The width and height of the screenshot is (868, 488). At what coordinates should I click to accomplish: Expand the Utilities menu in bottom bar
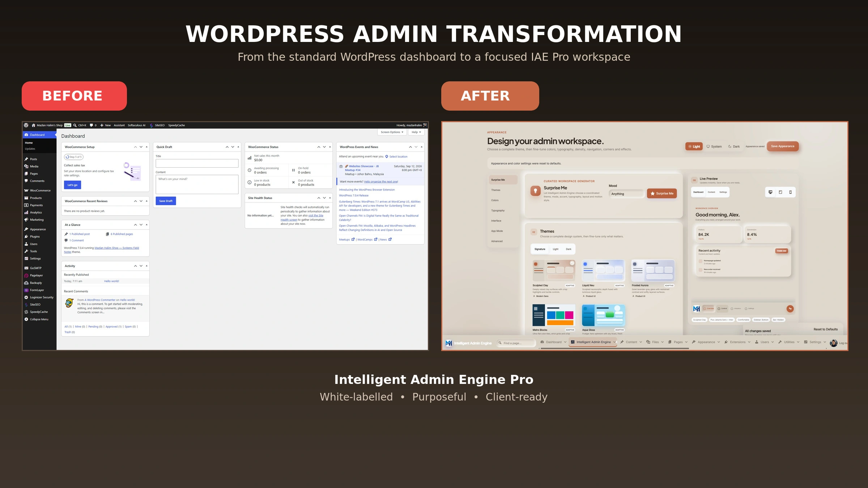pyautogui.click(x=788, y=342)
